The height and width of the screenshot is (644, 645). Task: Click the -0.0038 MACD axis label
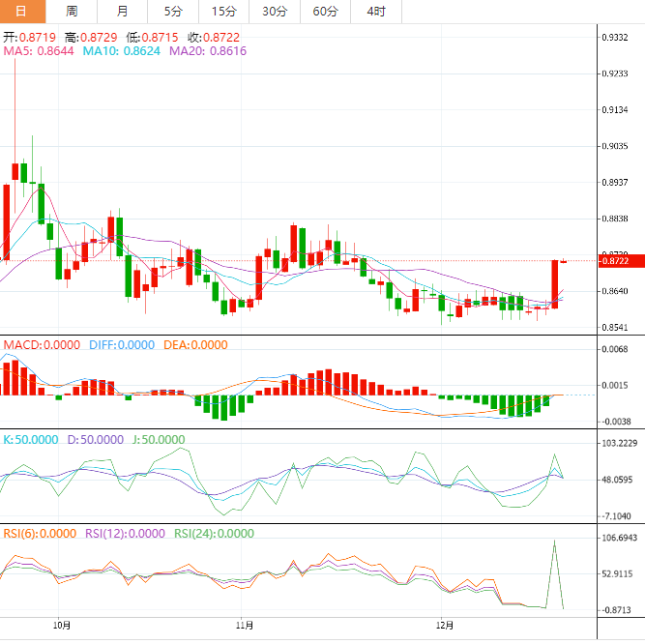(615, 422)
